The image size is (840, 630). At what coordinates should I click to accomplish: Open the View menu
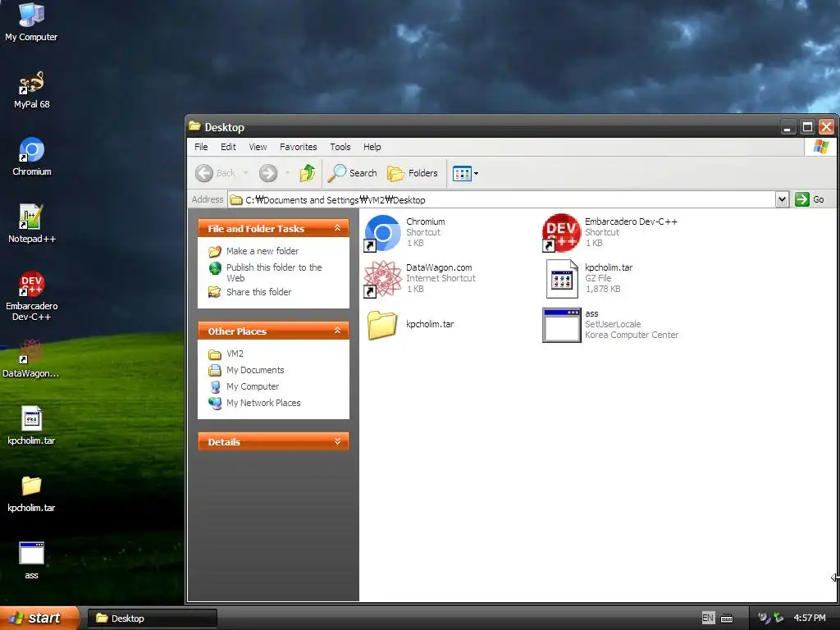pyautogui.click(x=258, y=147)
